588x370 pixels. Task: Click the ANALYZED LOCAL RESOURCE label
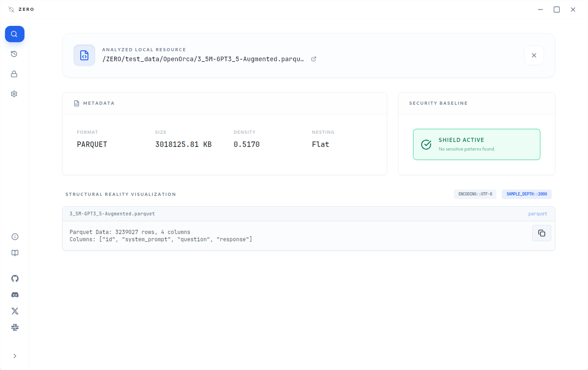click(x=144, y=50)
